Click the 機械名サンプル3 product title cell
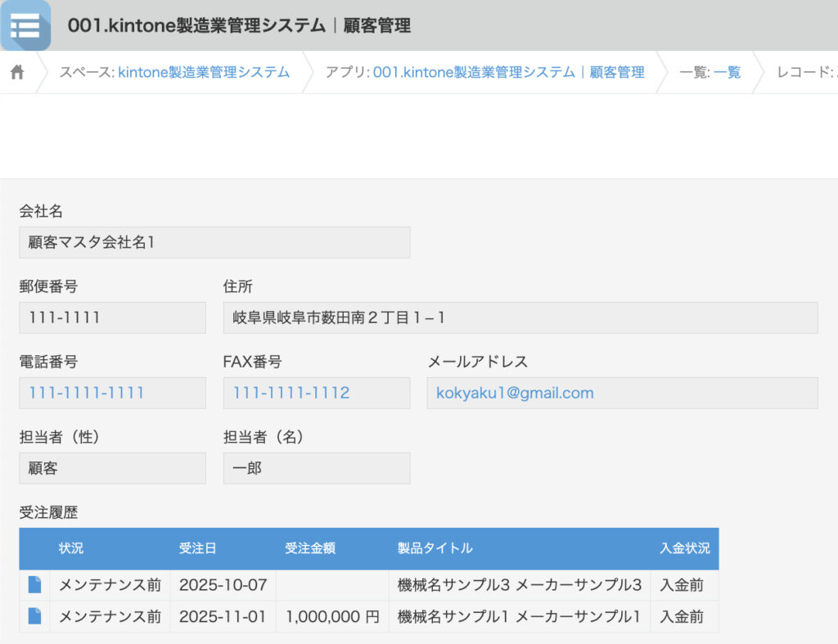Viewport: 838px width, 644px height. 519,585
